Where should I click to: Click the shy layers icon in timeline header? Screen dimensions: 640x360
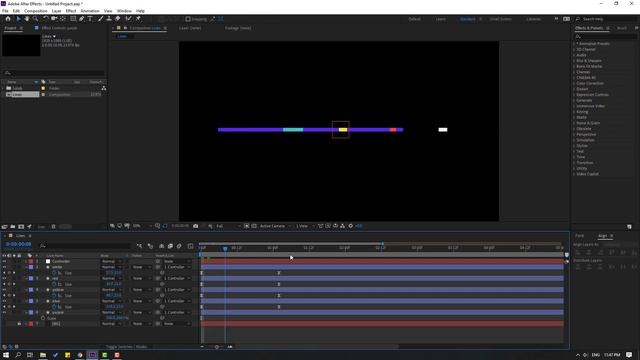coord(162,246)
